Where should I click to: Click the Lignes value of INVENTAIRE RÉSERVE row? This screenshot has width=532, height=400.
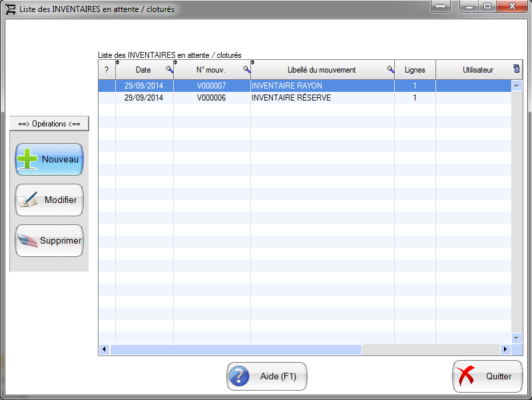click(415, 98)
